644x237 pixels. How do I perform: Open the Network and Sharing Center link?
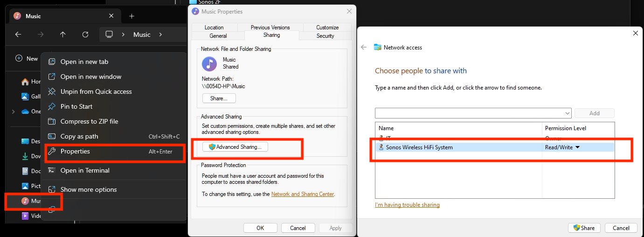(303, 194)
